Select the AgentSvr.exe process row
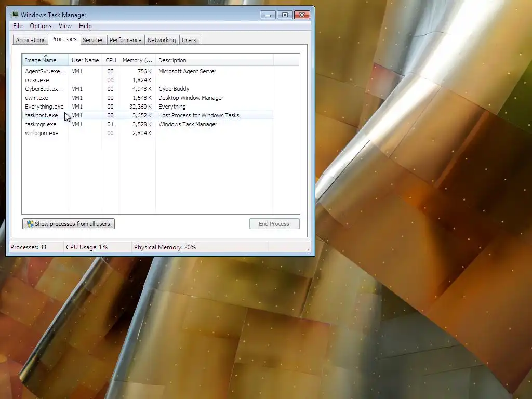The height and width of the screenshot is (399, 532). coord(148,71)
